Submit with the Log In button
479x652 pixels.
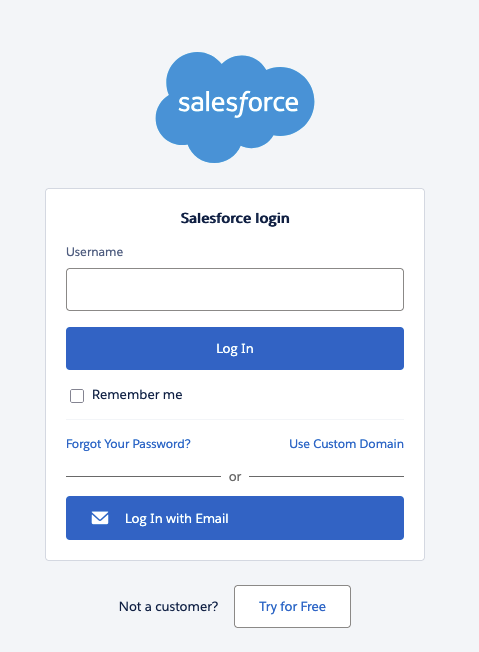click(x=235, y=348)
